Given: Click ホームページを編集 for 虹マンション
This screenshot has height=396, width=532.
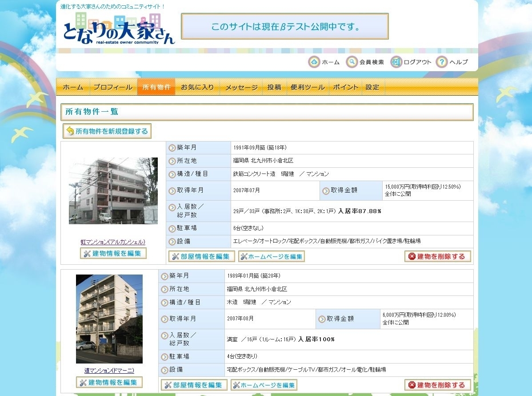Looking at the screenshot, I should 272,256.
